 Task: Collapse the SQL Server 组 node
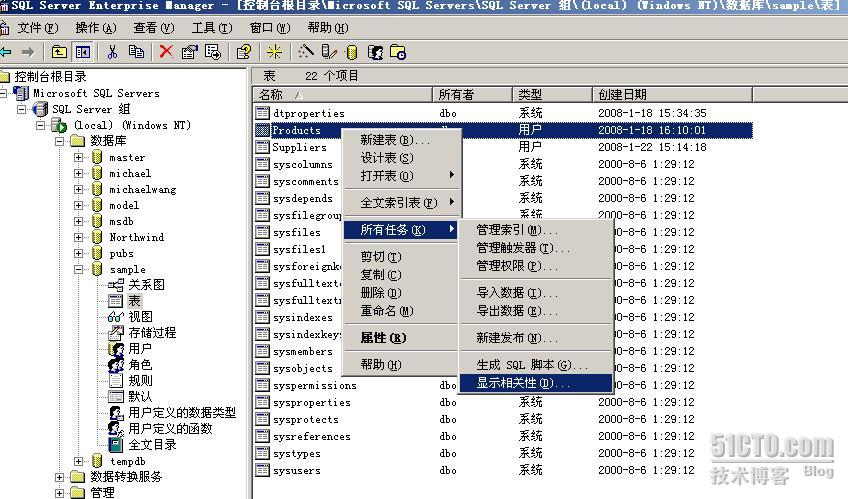pos(22,109)
